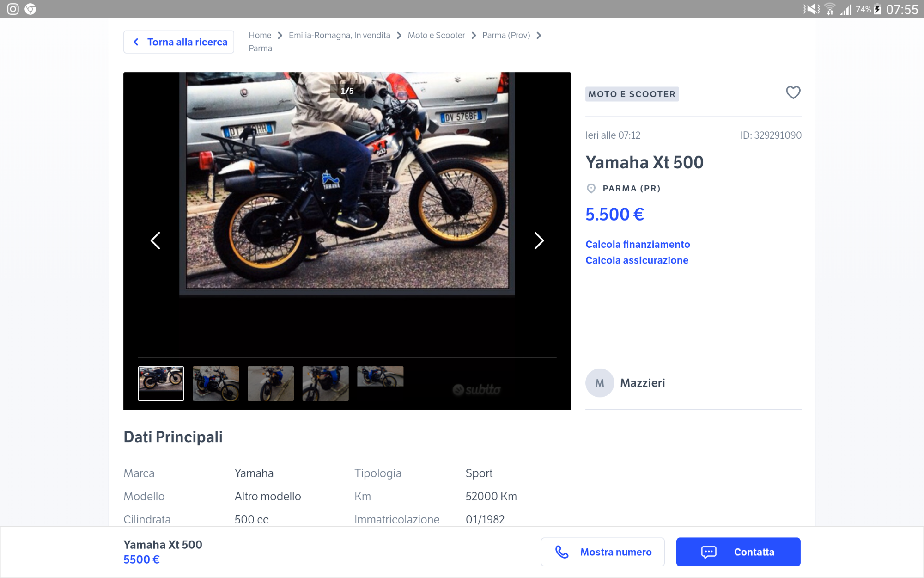Click the chat bubble icon in Contatta
924x578 pixels.
click(709, 552)
